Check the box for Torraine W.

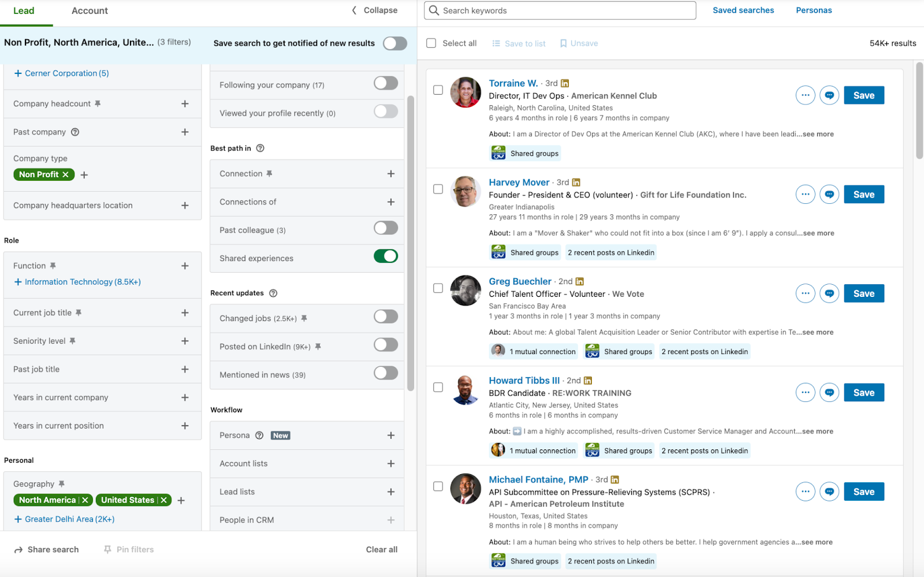[438, 90]
